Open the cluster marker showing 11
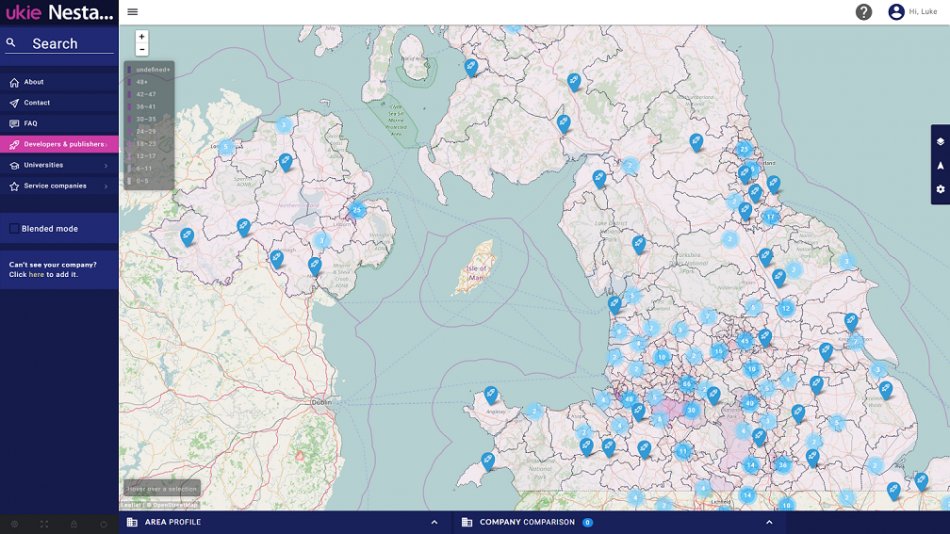The image size is (950, 534). (x=683, y=451)
